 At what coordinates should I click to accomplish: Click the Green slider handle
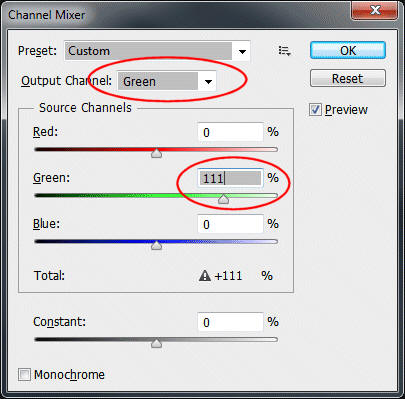[x=223, y=199]
